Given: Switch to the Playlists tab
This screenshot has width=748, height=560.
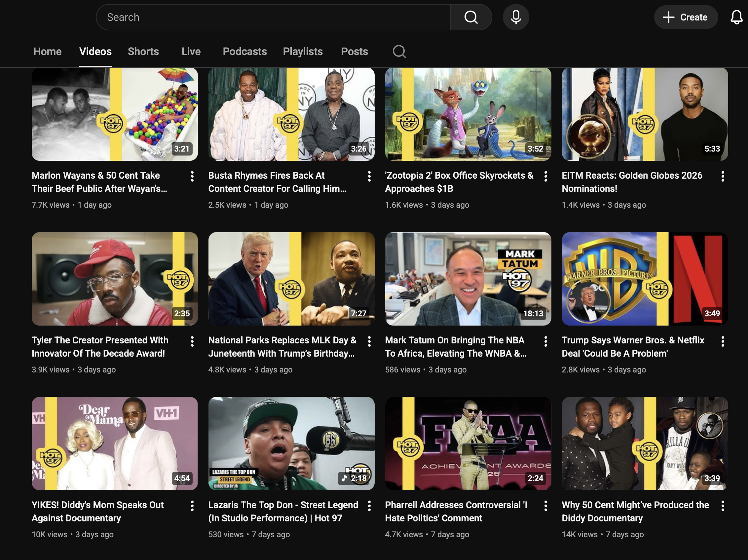Looking at the screenshot, I should pos(303,52).
